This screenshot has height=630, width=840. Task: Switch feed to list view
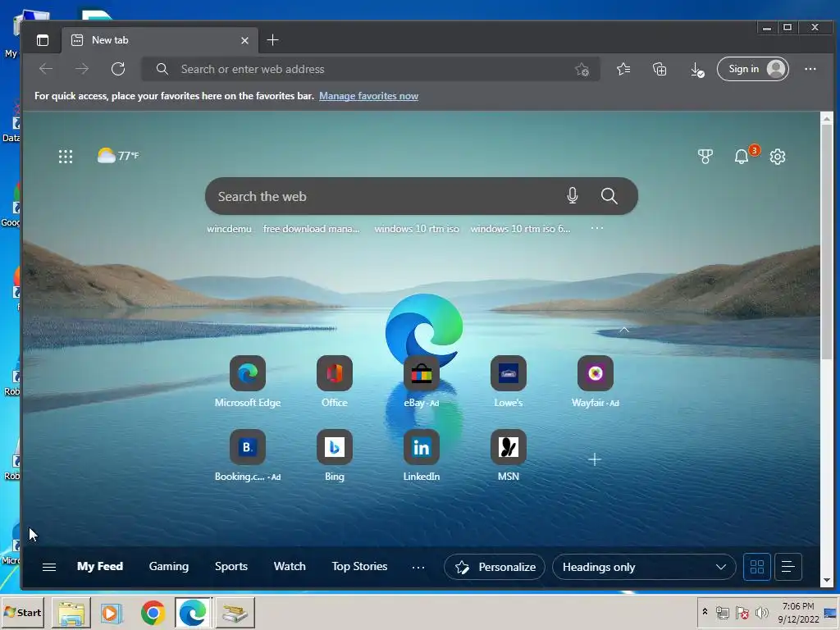pos(787,567)
